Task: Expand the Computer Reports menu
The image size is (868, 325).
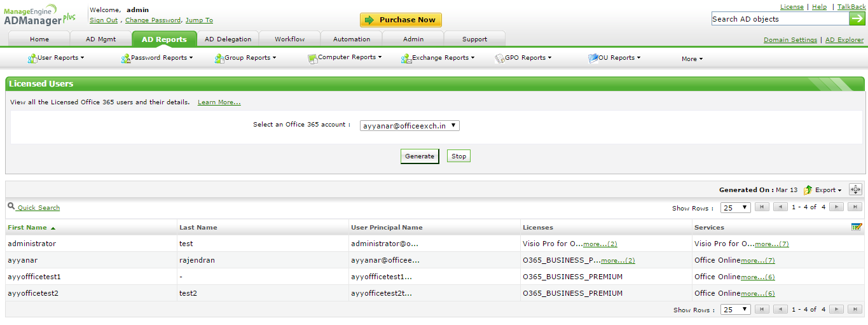Action: 350,57
